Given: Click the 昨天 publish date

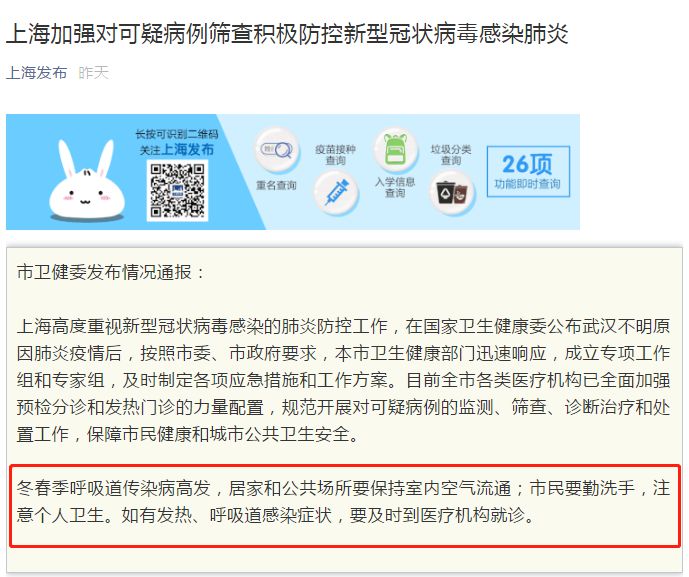Looking at the screenshot, I should click(x=93, y=73).
